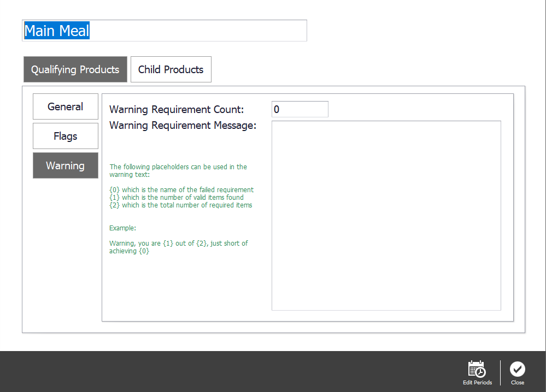This screenshot has height=392, width=546.
Task: Click the Main Meal name field
Action: [x=165, y=31]
